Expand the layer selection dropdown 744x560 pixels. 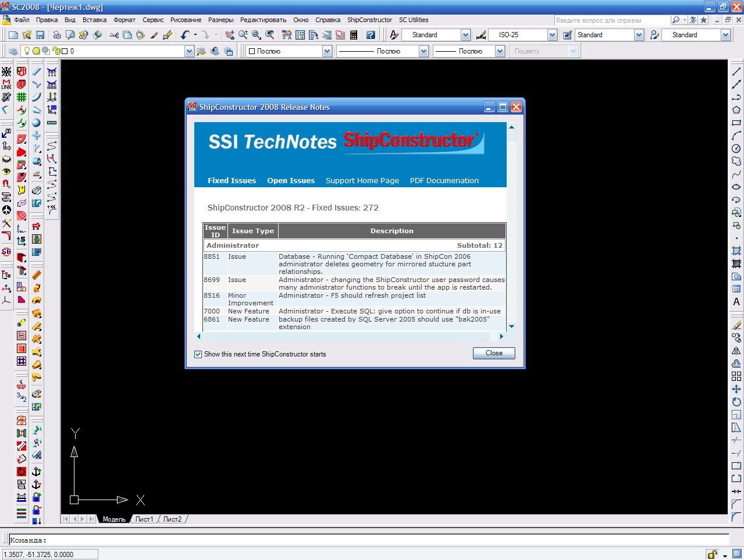click(x=188, y=51)
